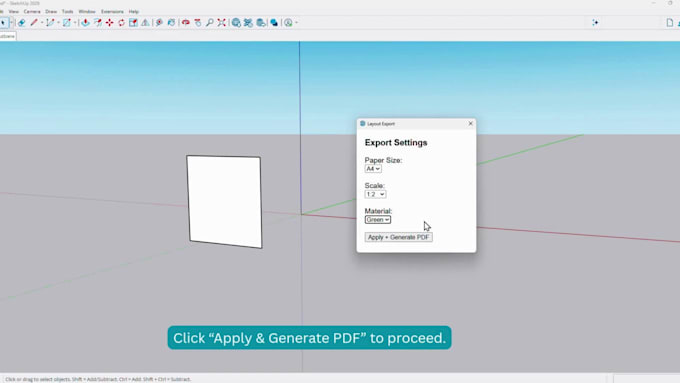This screenshot has width=680, height=383.
Task: Activate the Rectangle shape tool
Action: point(66,23)
